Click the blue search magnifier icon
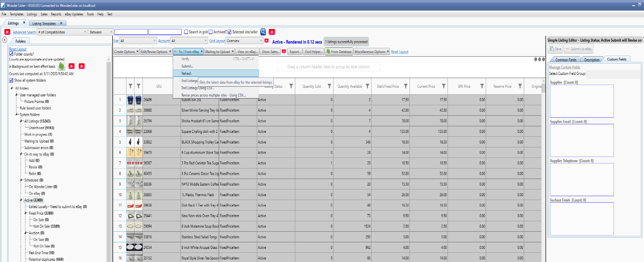The height and width of the screenshot is (262, 644). 263,32
